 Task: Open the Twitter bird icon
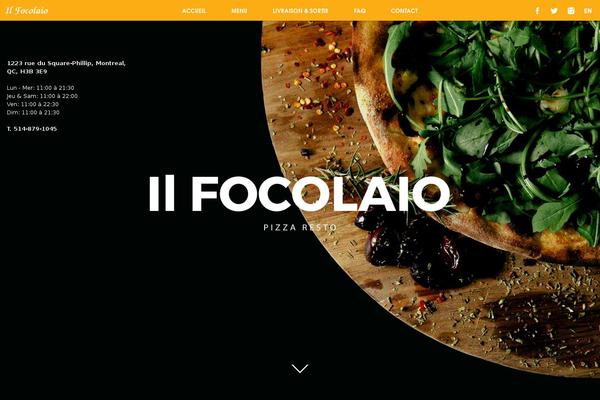point(554,11)
